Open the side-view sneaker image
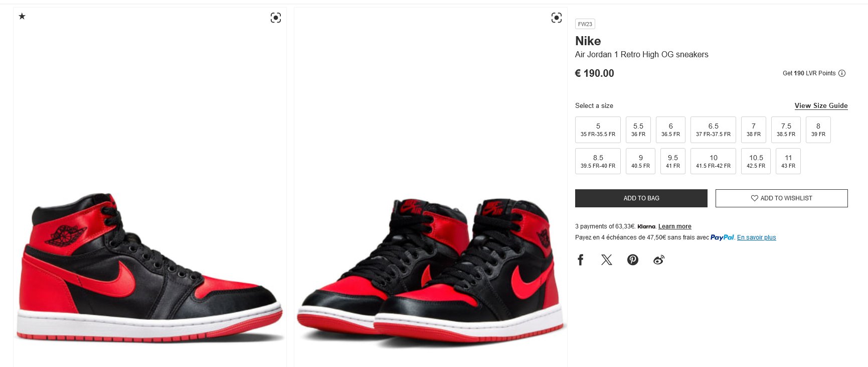 [x=150, y=187]
